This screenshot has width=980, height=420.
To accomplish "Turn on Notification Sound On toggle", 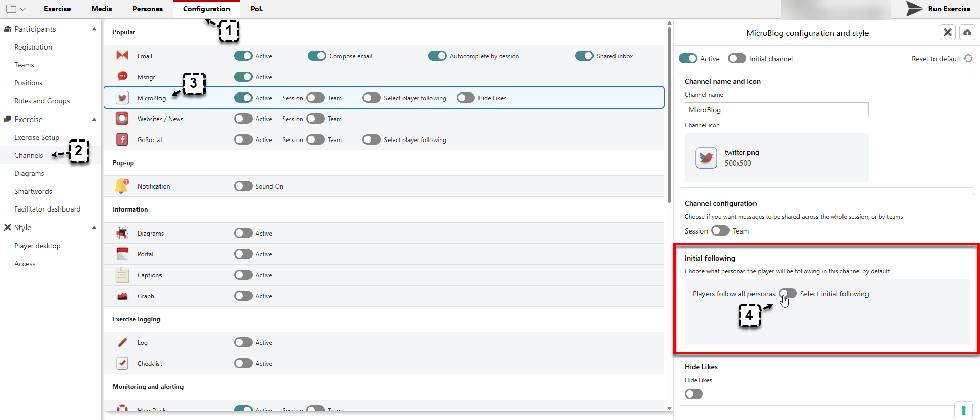I will pyautogui.click(x=243, y=186).
